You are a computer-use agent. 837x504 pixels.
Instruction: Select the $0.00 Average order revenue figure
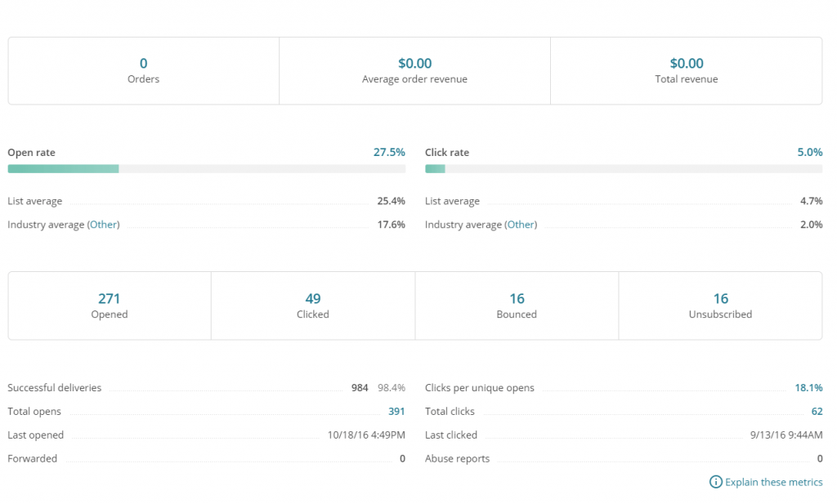[x=414, y=64]
